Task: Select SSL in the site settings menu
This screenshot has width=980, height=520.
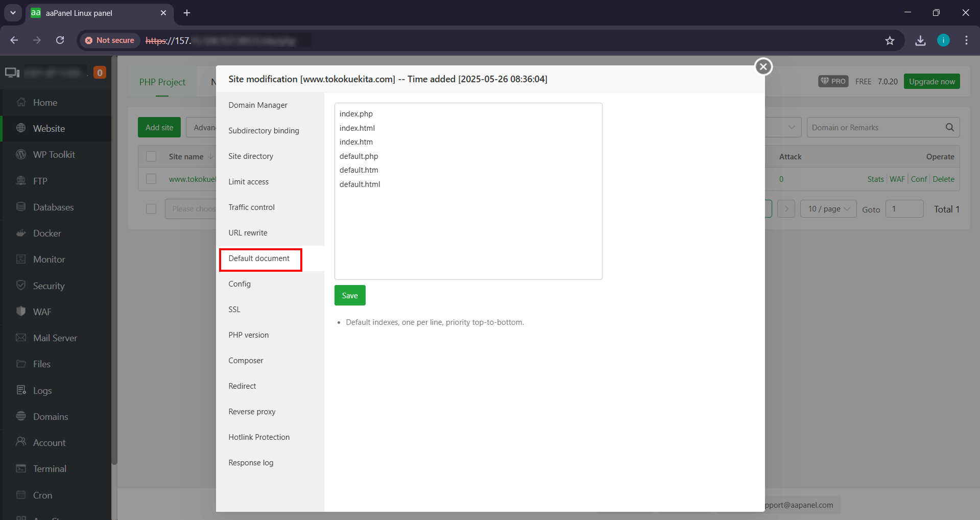Action: pos(234,310)
